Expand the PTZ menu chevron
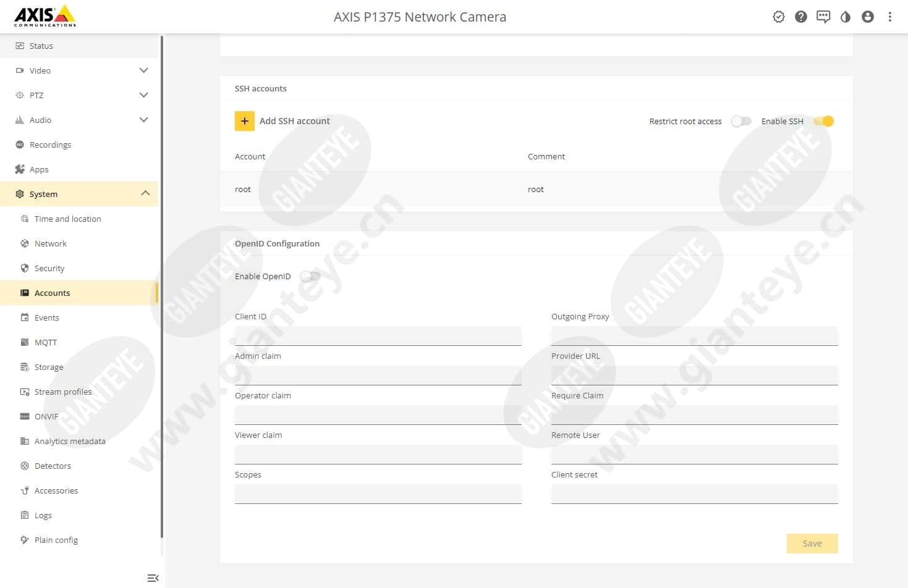The height and width of the screenshot is (588, 908). 144,95
